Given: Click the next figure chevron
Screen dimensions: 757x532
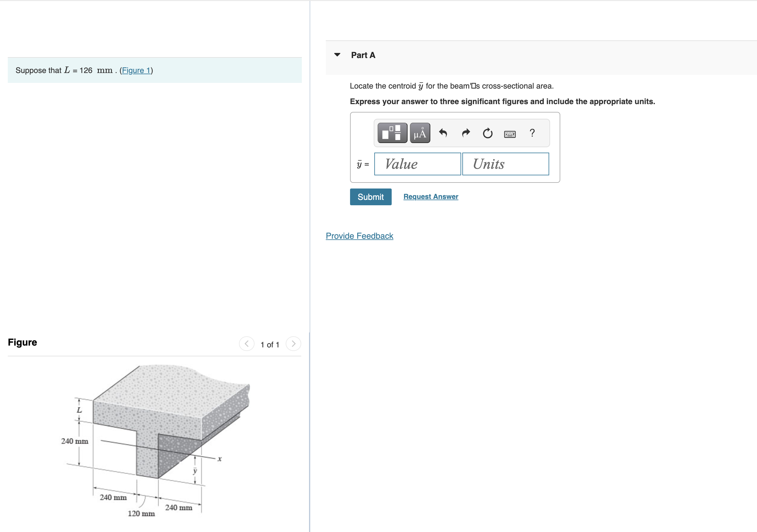Looking at the screenshot, I should pos(293,343).
